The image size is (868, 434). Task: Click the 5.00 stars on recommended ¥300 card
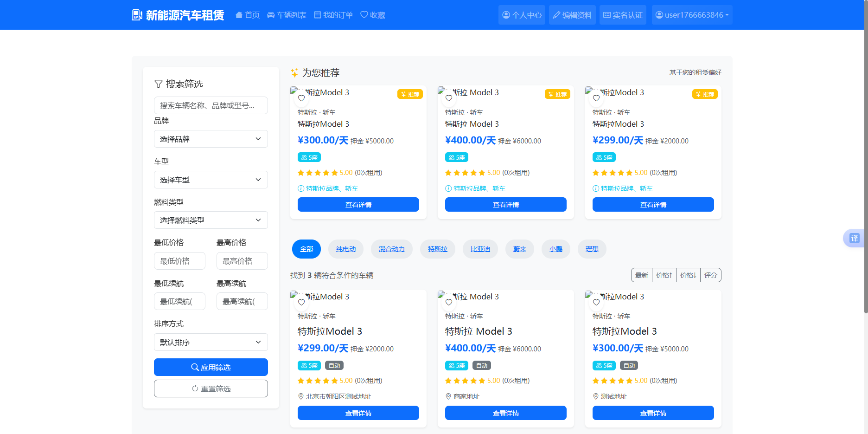[325, 173]
